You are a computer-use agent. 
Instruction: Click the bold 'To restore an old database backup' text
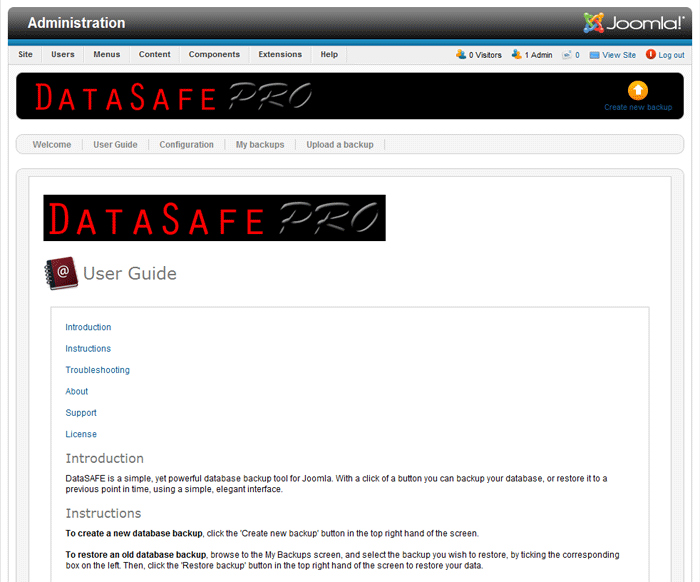click(136, 555)
